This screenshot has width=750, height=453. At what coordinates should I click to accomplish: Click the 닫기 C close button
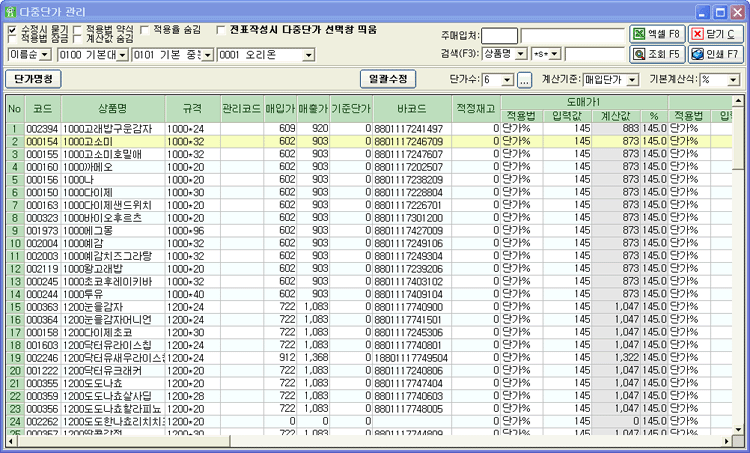716,34
